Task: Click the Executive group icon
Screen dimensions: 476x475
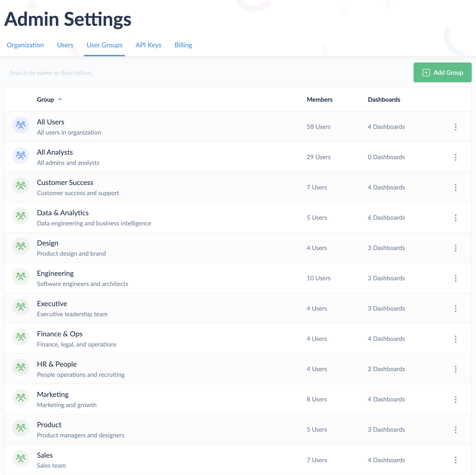Action: 21,307
